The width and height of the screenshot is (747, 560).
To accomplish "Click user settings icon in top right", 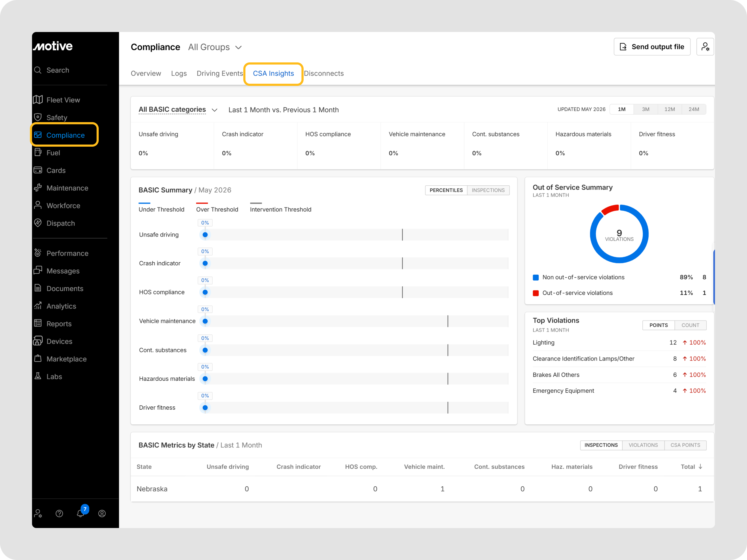I will click(x=705, y=47).
